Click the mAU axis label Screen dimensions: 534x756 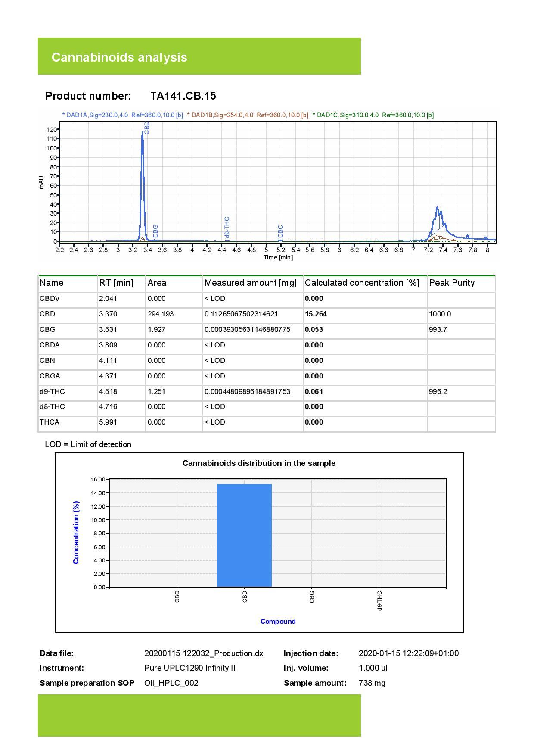pos(42,182)
